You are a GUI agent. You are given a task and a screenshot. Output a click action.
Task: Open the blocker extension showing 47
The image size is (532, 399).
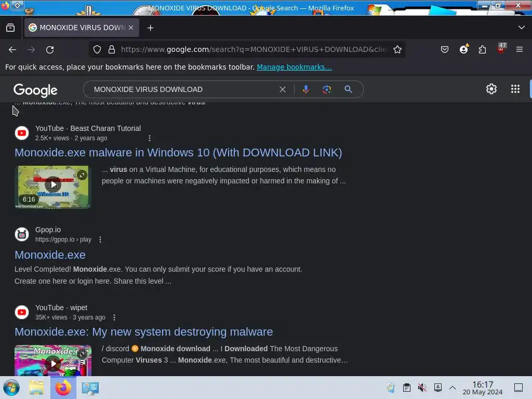(501, 48)
